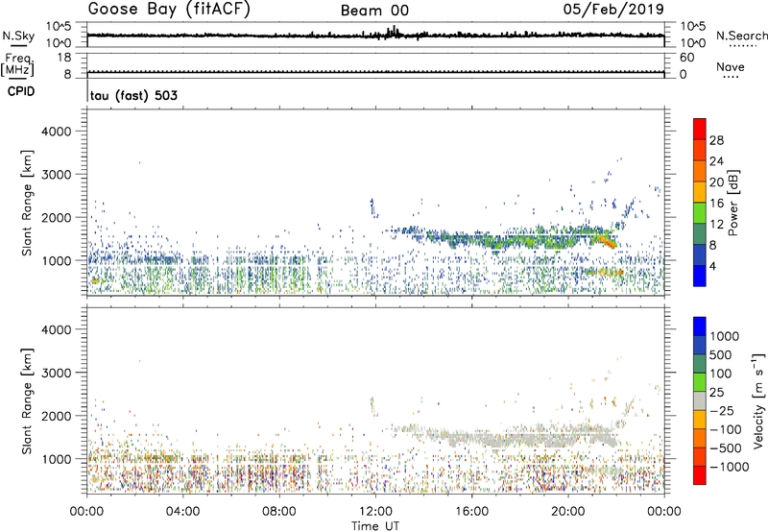Click the '28' tick label on Power bar
Screen dimensions: 768x532
coord(716,140)
